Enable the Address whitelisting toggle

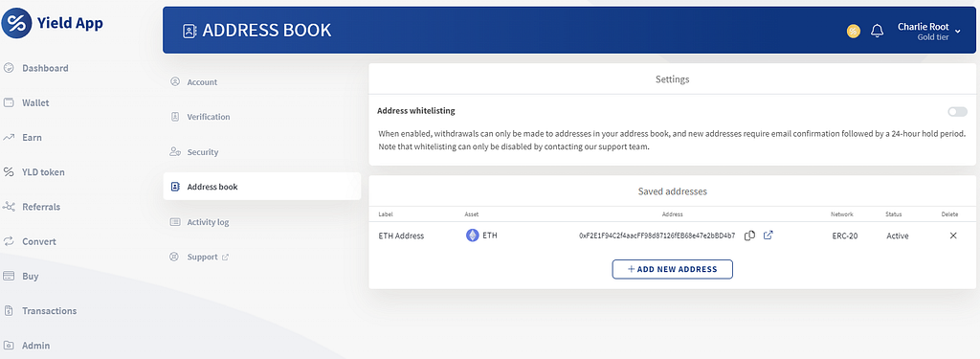click(957, 111)
